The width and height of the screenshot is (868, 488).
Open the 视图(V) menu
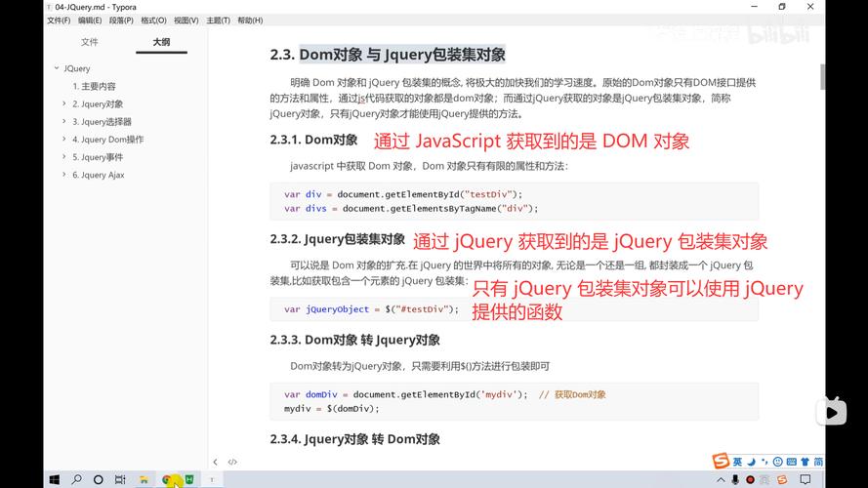click(186, 20)
